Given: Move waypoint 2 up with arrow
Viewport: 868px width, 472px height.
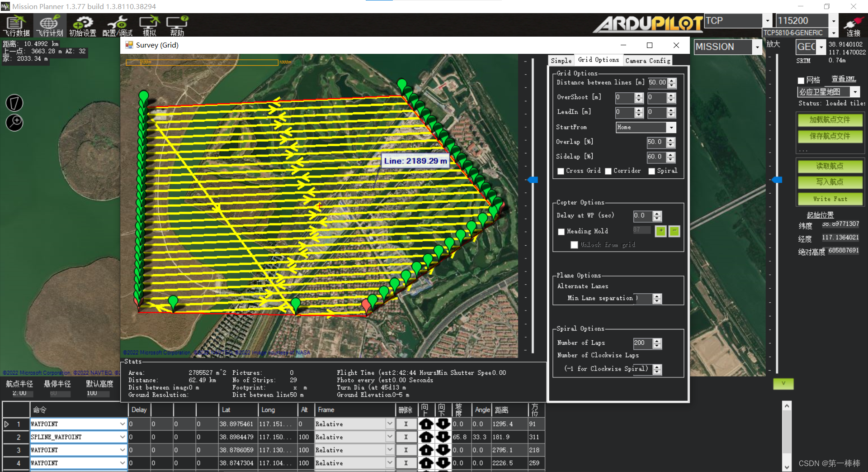Looking at the screenshot, I should [426, 437].
